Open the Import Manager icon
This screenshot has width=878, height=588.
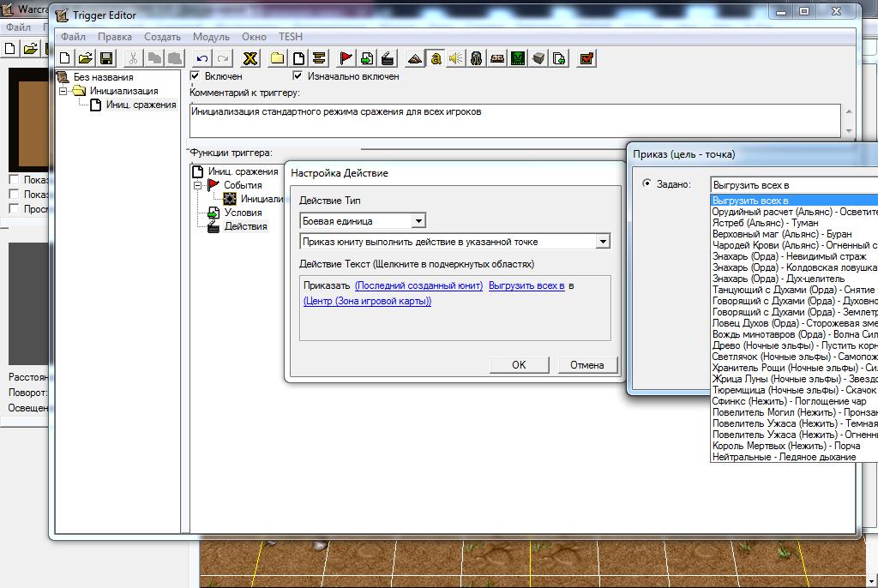tap(559, 58)
